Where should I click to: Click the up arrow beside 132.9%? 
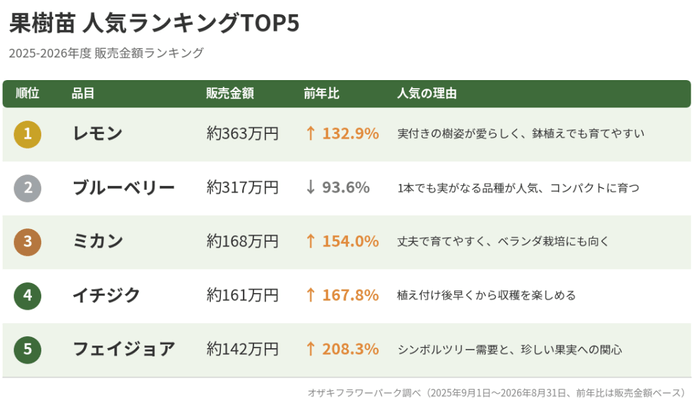point(311,134)
